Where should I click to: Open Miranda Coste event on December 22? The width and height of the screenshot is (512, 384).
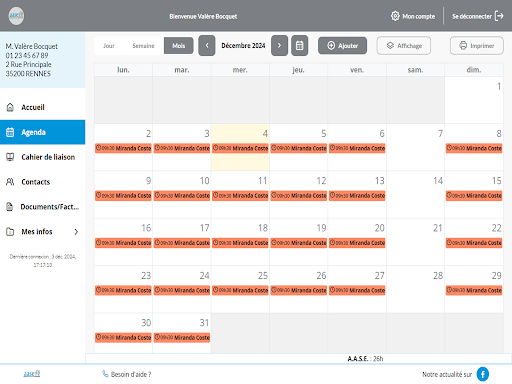[474, 243]
